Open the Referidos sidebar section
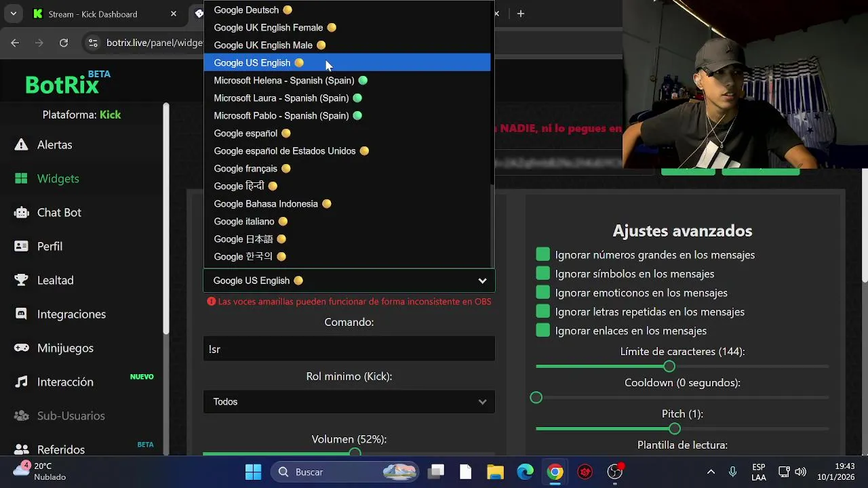The width and height of the screenshot is (868, 488). coord(61,449)
